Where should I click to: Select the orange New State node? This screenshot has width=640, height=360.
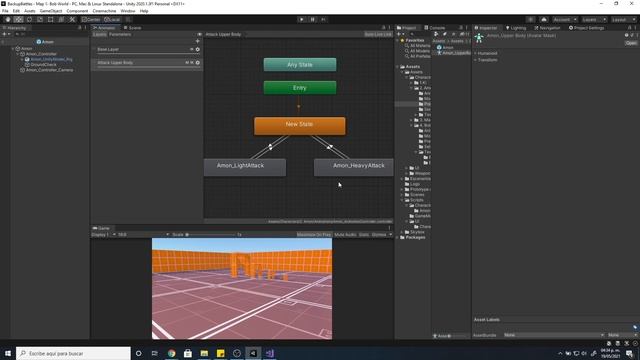pyautogui.click(x=300, y=126)
